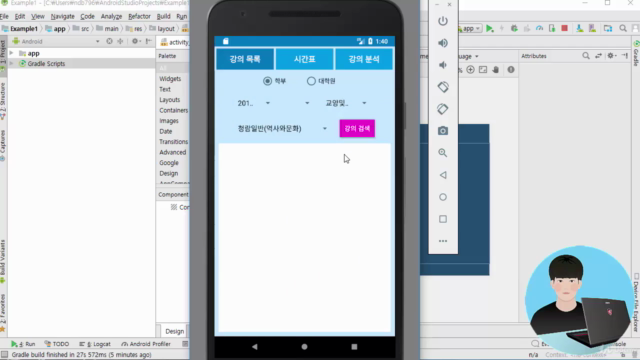Select Advanced palette category
Screen dimensions: 640x360
click(172, 152)
